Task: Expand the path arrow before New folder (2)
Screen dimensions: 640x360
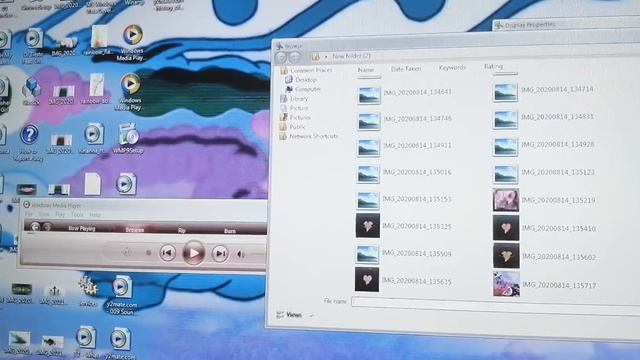Action: 326,57
